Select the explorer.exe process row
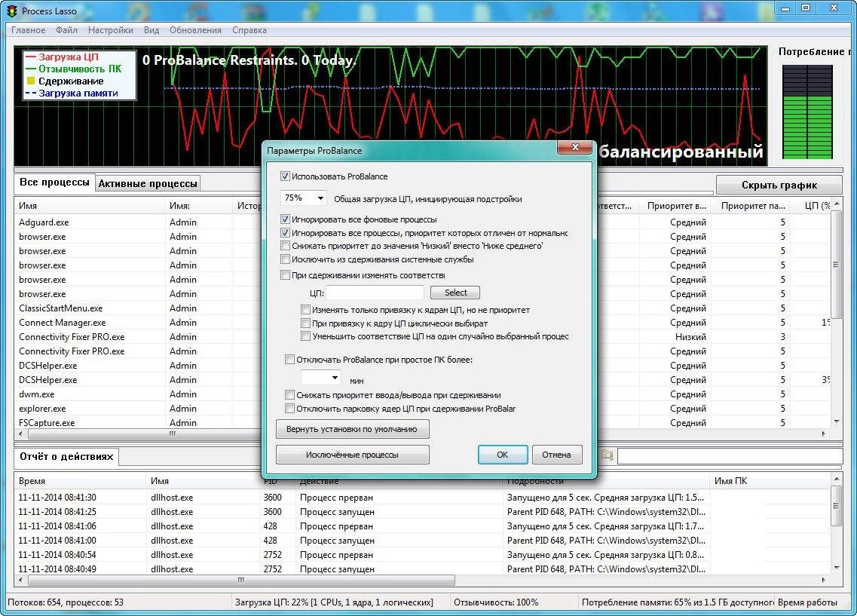This screenshot has width=857, height=616. pyautogui.click(x=139, y=408)
